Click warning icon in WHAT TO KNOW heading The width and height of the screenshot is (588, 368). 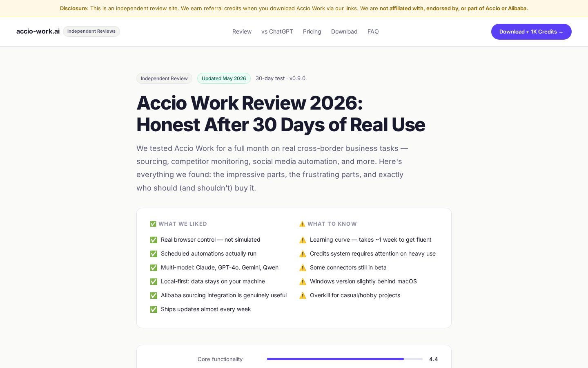(302, 224)
